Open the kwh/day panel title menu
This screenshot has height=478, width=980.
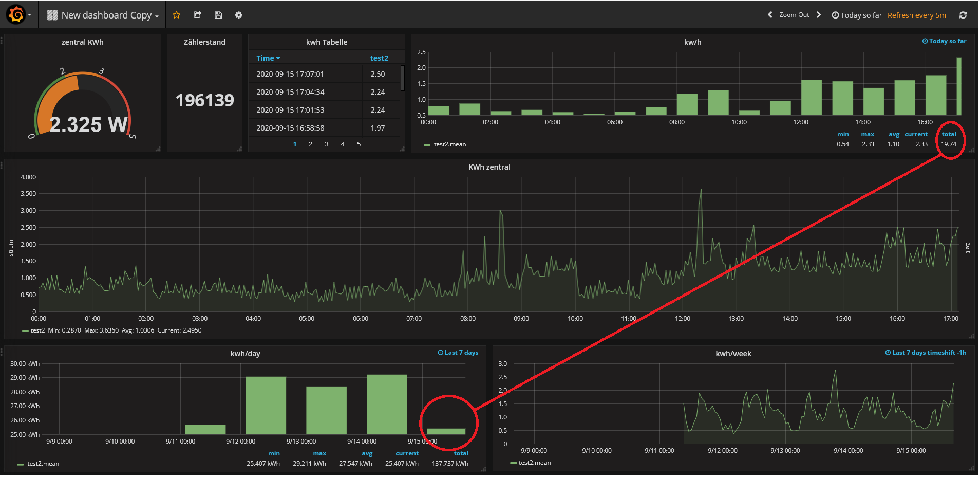[245, 354]
